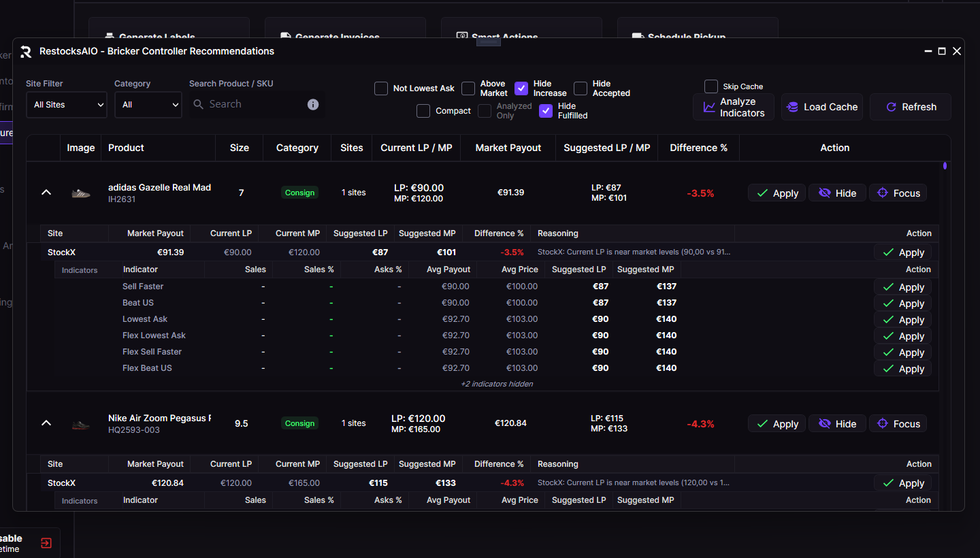Minimize the RestocksAIO recommendations window
This screenshot has width=980, height=558.
pyautogui.click(x=928, y=51)
